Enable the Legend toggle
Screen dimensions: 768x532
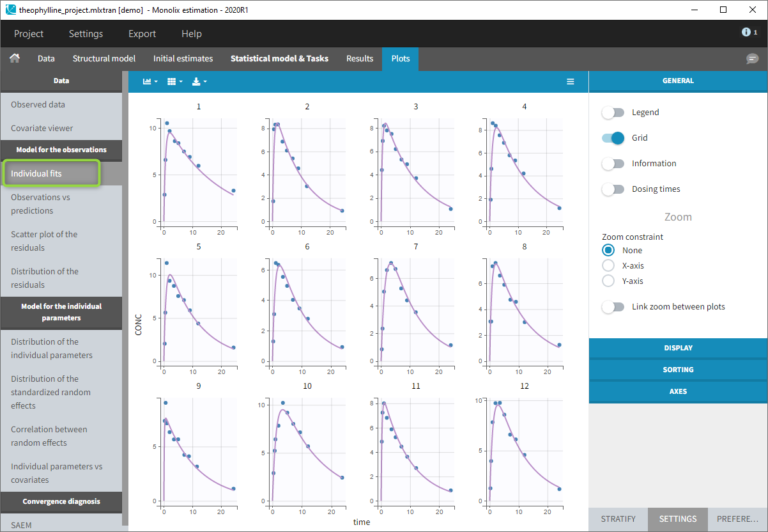(x=612, y=113)
